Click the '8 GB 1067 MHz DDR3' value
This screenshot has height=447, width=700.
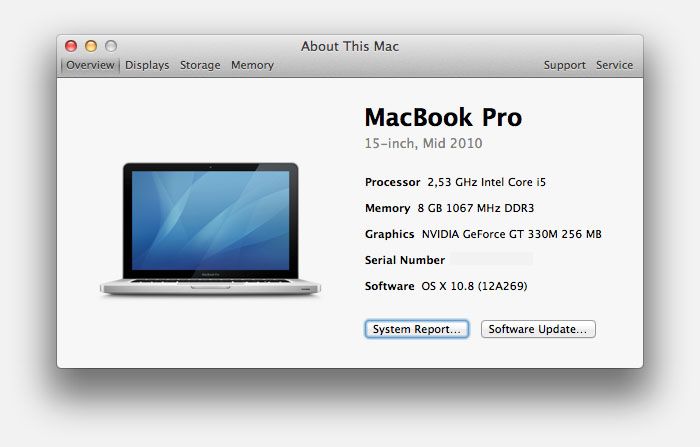(x=476, y=208)
